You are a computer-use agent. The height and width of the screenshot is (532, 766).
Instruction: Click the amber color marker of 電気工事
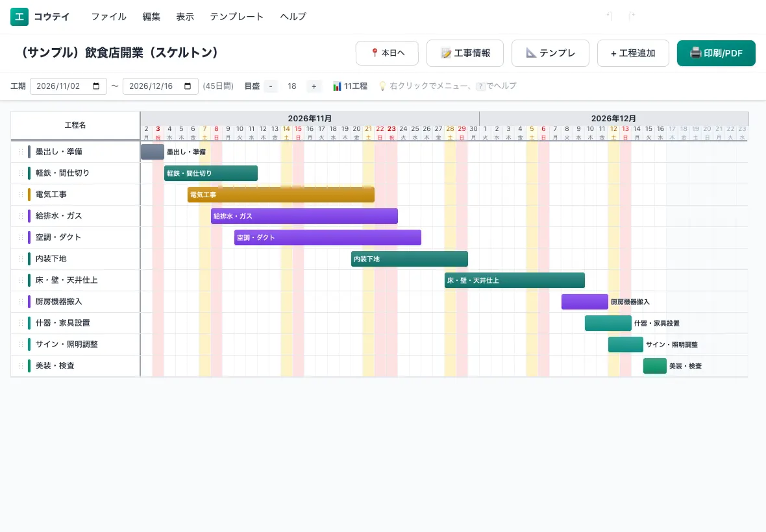tap(29, 195)
